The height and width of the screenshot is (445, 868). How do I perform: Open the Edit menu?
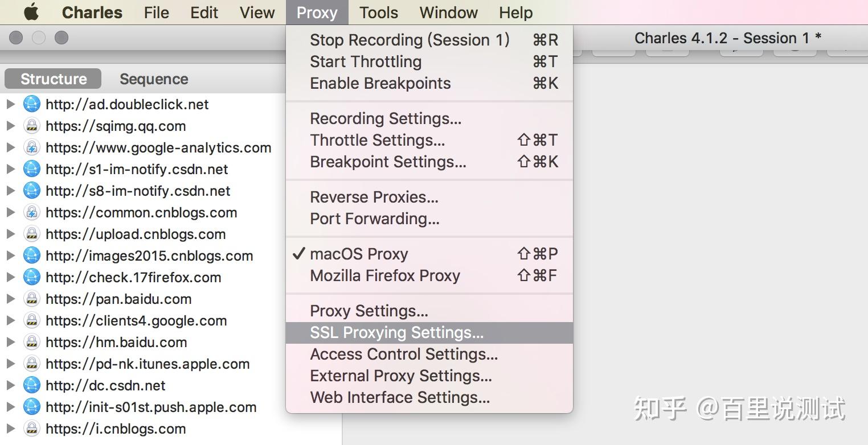204,13
